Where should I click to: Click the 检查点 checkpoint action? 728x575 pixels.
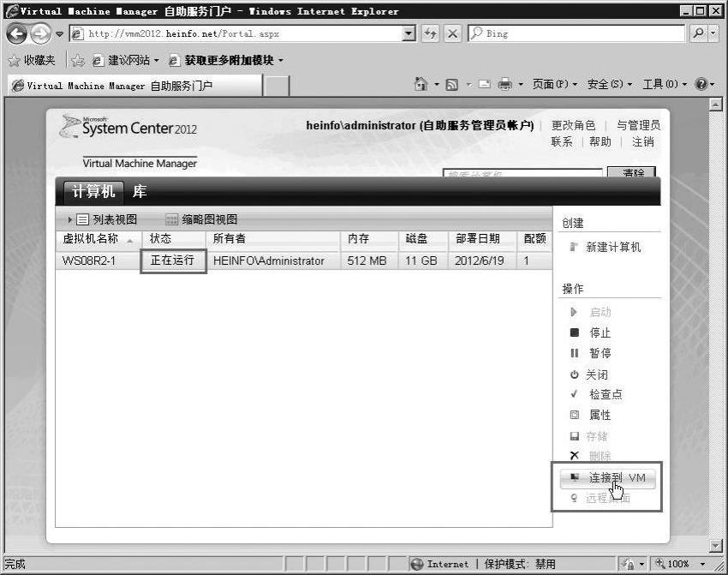coord(596,394)
